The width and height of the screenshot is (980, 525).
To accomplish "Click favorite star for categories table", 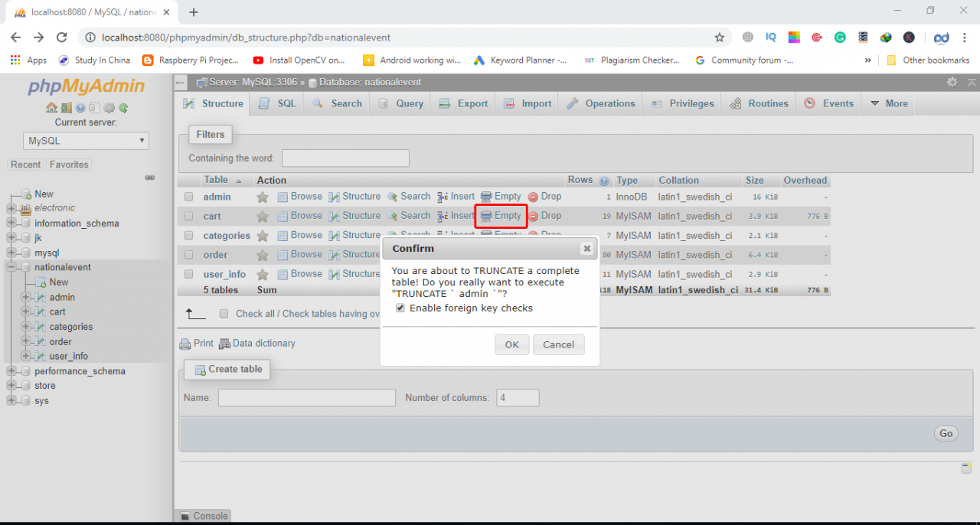I will tap(263, 236).
